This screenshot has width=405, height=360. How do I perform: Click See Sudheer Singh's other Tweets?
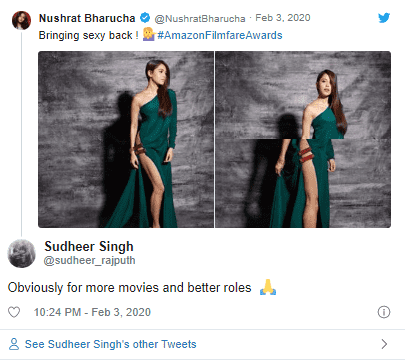(x=111, y=344)
